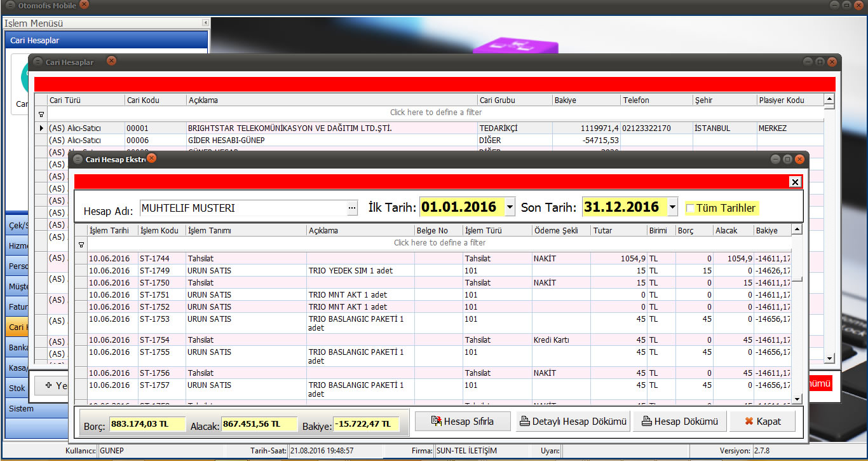Sort by Belge No column header
Image resolution: width=868 pixels, height=461 pixels.
tap(438, 230)
